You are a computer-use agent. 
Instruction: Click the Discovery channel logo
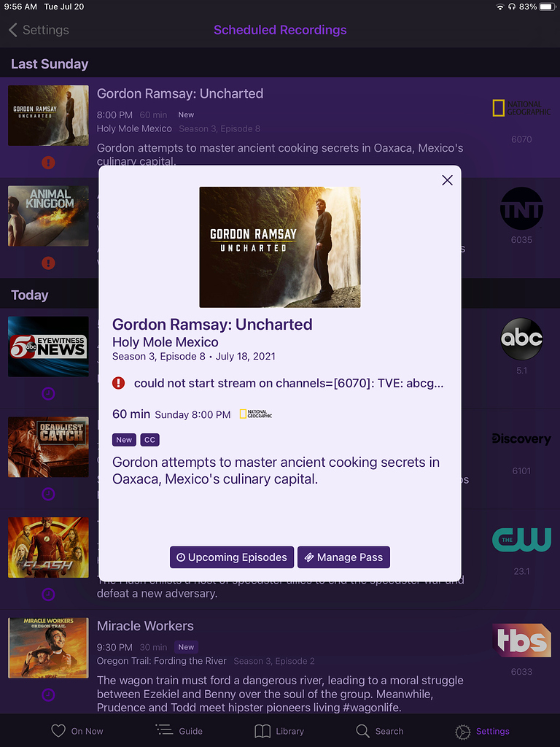(521, 438)
